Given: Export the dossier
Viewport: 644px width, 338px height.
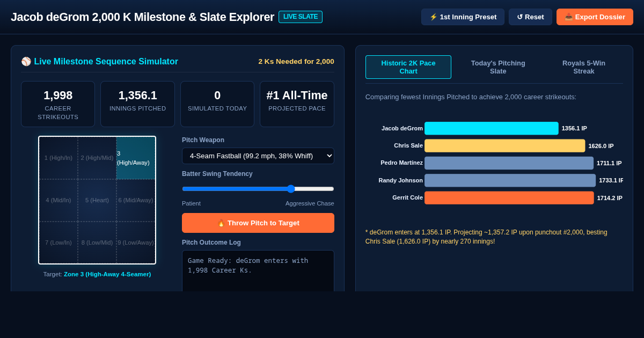Looking at the screenshot, I should (x=595, y=17).
